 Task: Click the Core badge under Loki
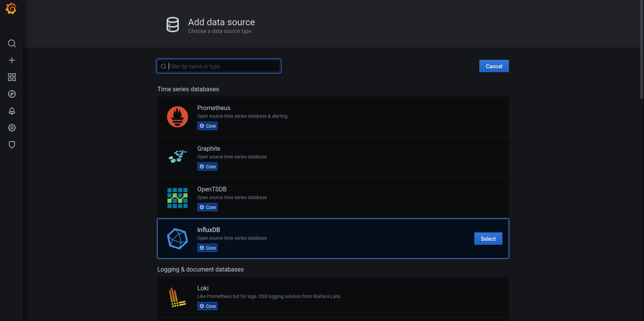coord(207,306)
